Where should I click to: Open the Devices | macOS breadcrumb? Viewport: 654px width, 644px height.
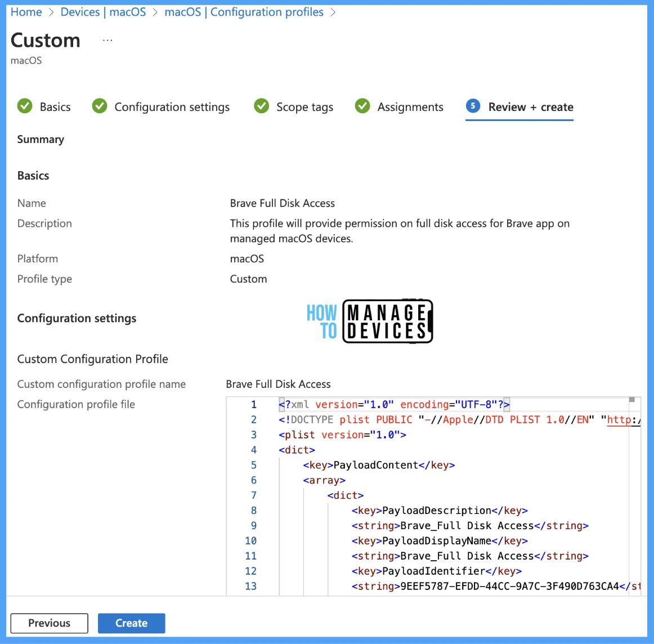point(103,12)
